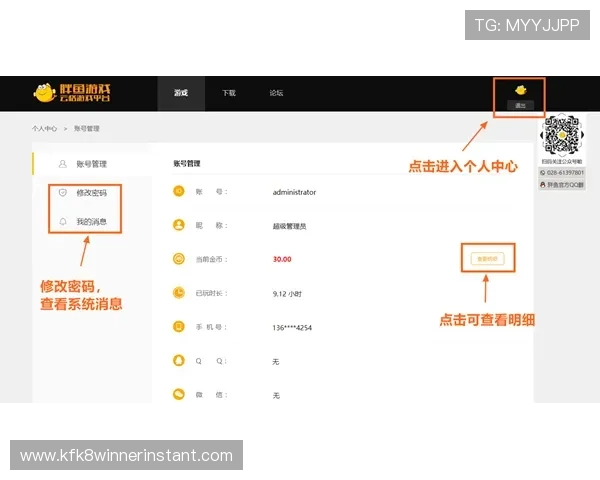Click the person icon beside 账号管理
Image resolution: width=600 pixels, height=480 pixels.
[x=63, y=164]
